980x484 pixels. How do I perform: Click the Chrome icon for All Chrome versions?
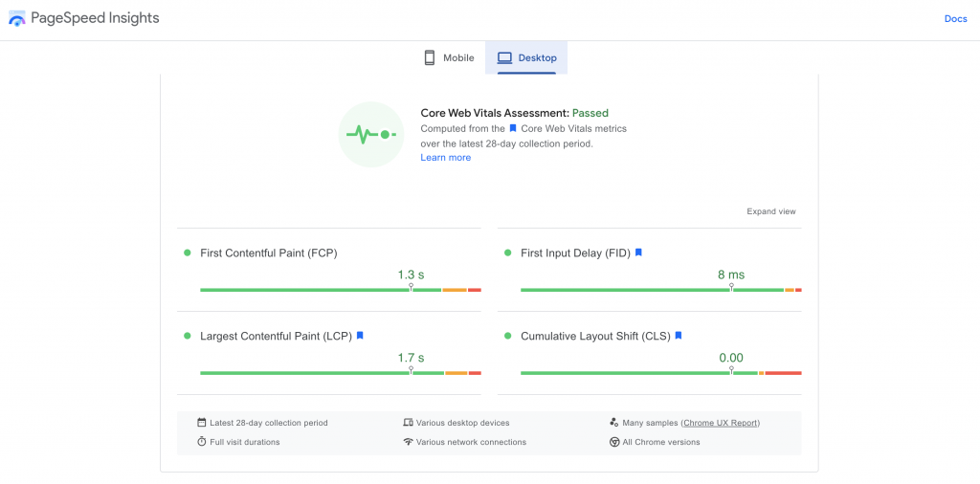[613, 442]
